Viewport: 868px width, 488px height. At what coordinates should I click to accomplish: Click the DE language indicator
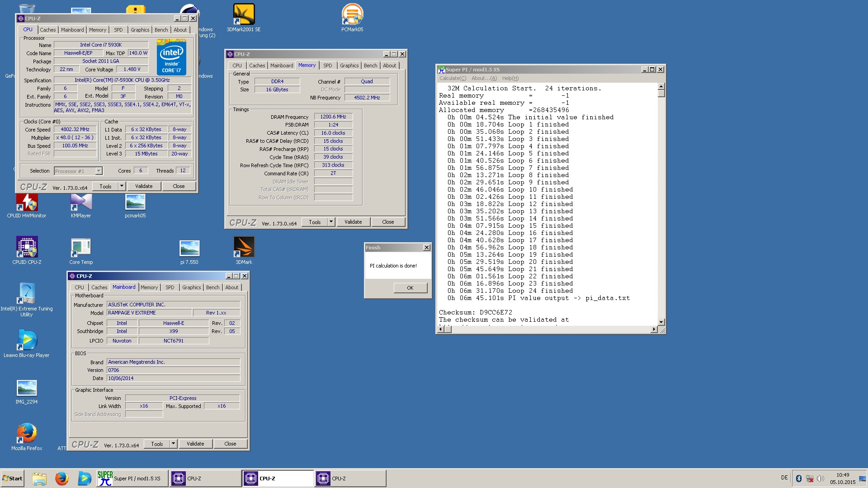click(x=784, y=478)
